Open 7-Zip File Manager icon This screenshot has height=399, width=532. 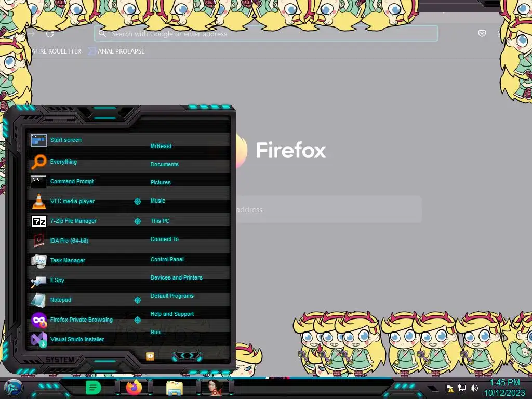(38, 221)
